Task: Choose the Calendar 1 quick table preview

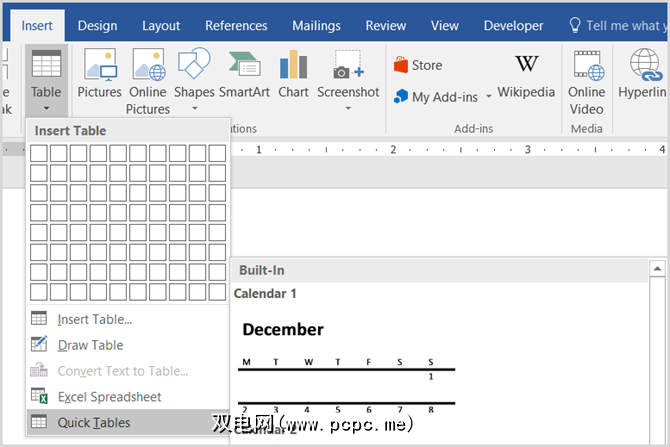Action: pos(347,367)
